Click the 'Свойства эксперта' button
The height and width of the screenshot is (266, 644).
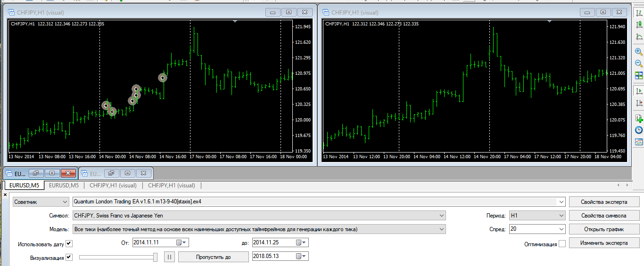tap(604, 202)
